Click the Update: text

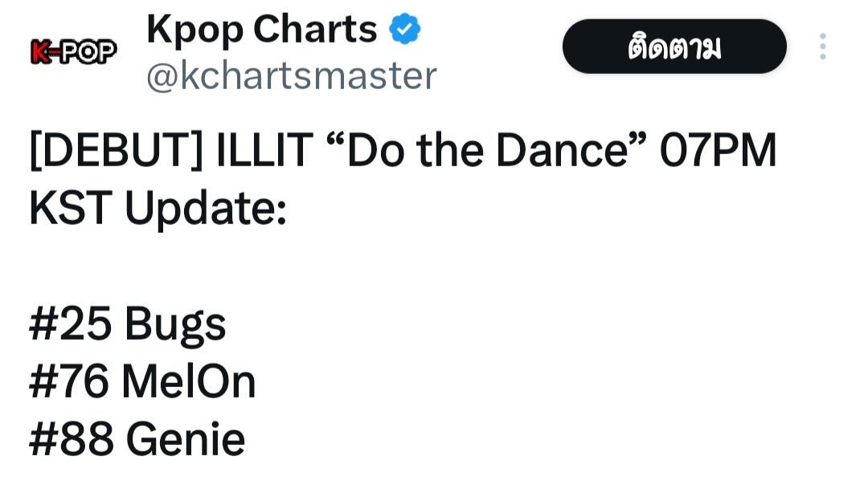206,209
